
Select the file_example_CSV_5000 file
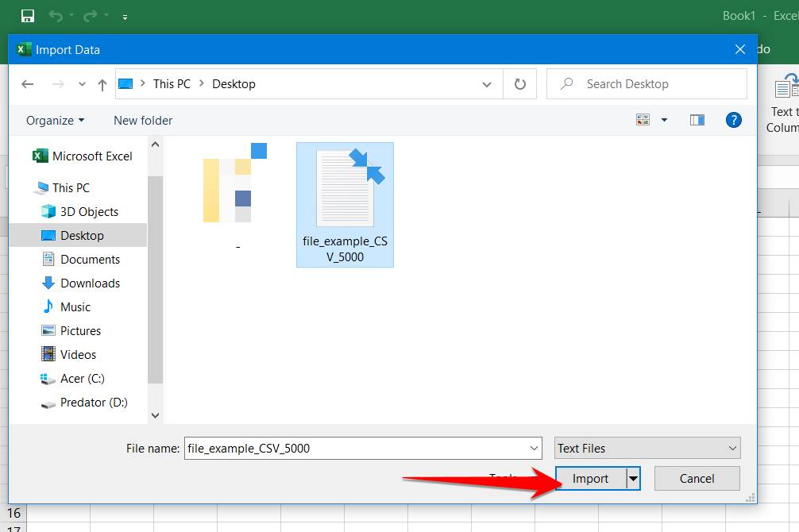[x=345, y=204]
